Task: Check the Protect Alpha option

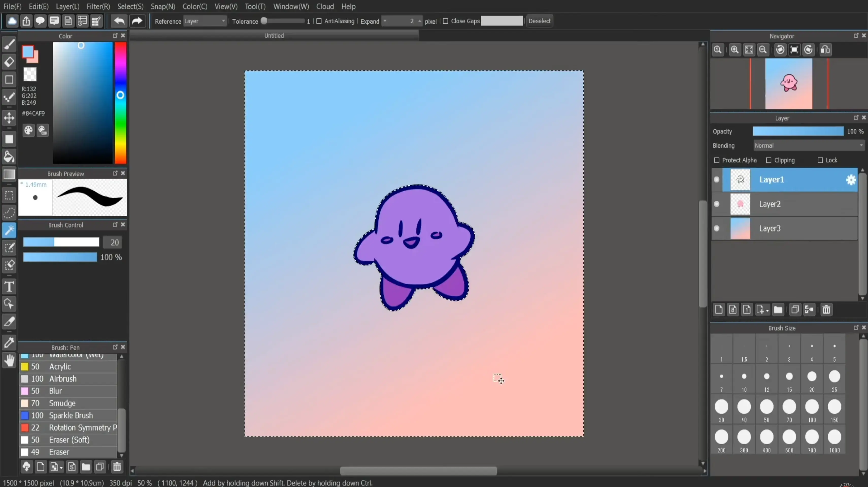Action: (717, 160)
